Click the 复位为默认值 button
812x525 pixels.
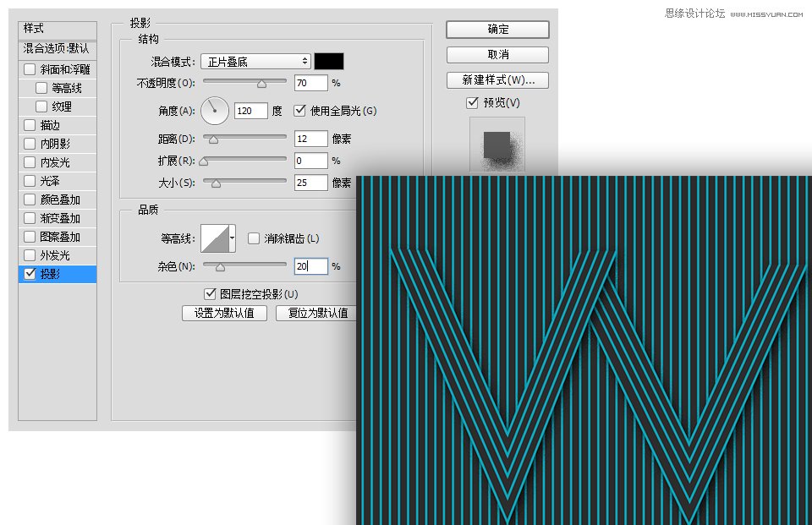click(x=317, y=313)
